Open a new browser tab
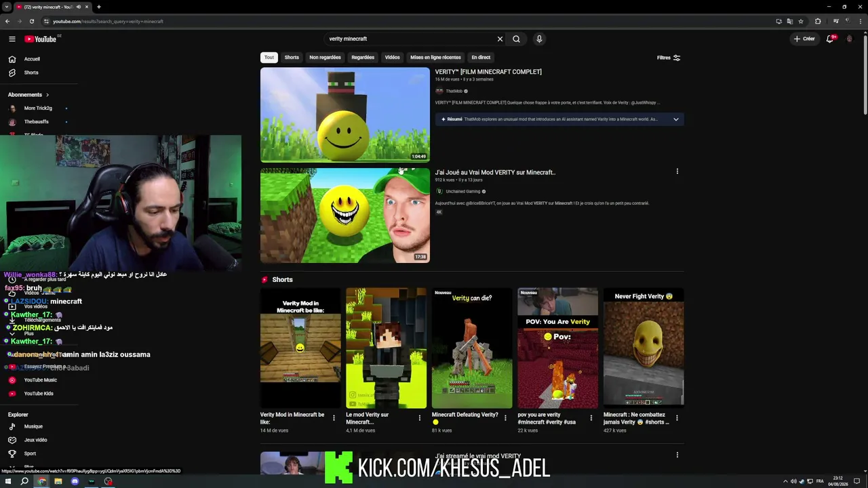868x488 pixels. coord(99,7)
